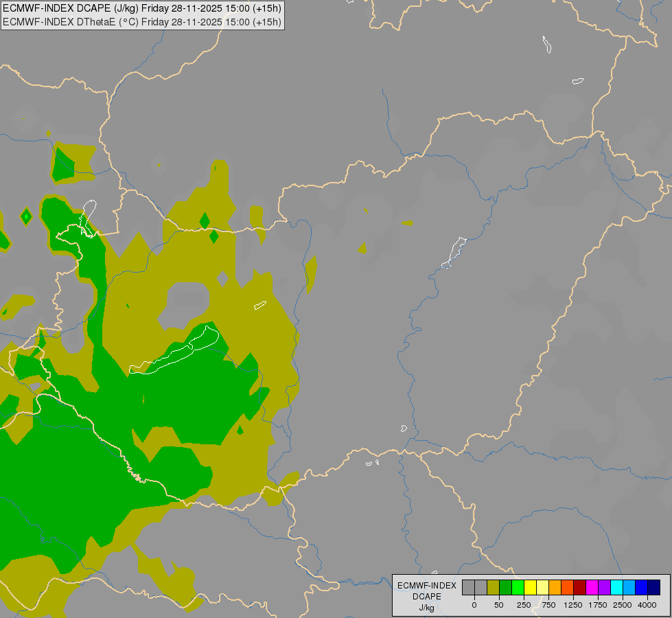The image size is (672, 618).
Task: Click the legend value 1250
Action: [573, 605]
